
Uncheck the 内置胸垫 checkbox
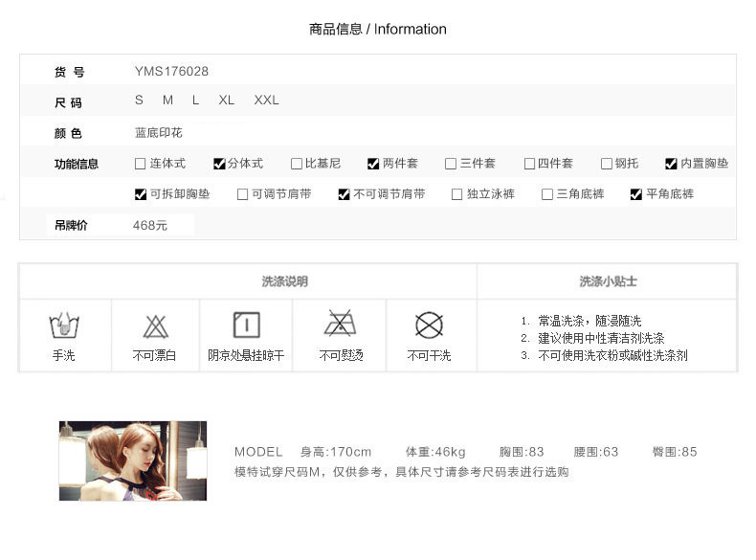click(x=671, y=164)
